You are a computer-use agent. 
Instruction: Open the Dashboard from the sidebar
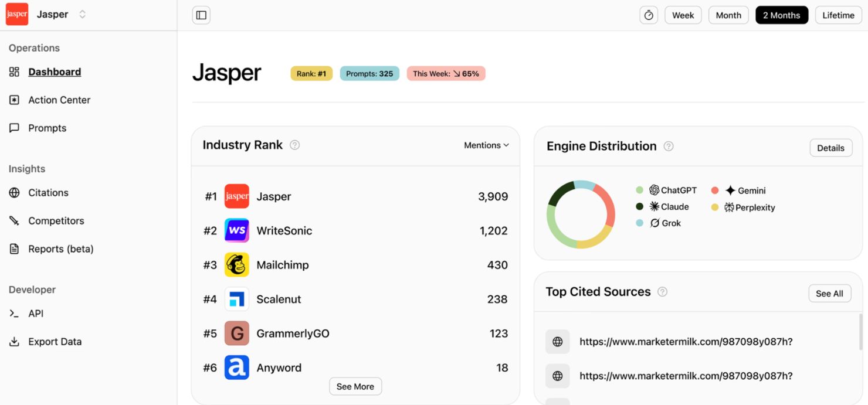pyautogui.click(x=55, y=72)
